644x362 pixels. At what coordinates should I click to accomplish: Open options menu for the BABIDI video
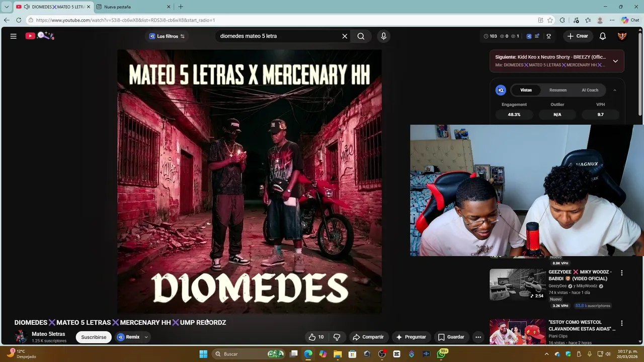pos(621,273)
